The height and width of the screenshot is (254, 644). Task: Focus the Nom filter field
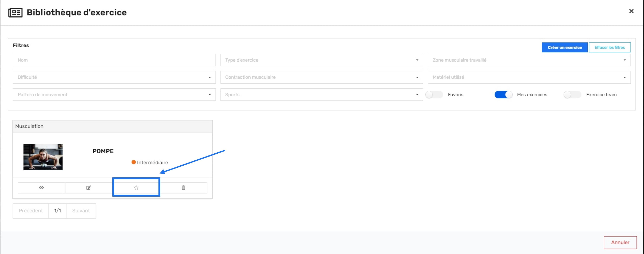pyautogui.click(x=114, y=60)
